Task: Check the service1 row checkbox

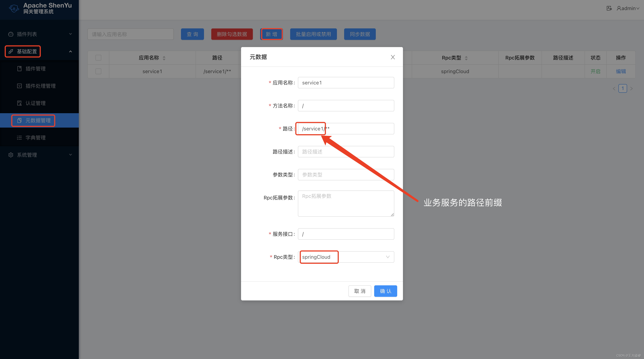Action: pyautogui.click(x=98, y=71)
